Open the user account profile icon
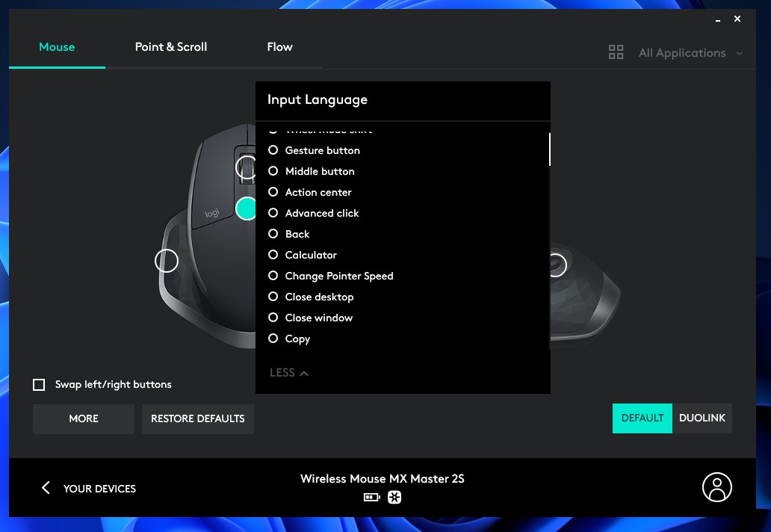The image size is (771, 532). coord(717,487)
